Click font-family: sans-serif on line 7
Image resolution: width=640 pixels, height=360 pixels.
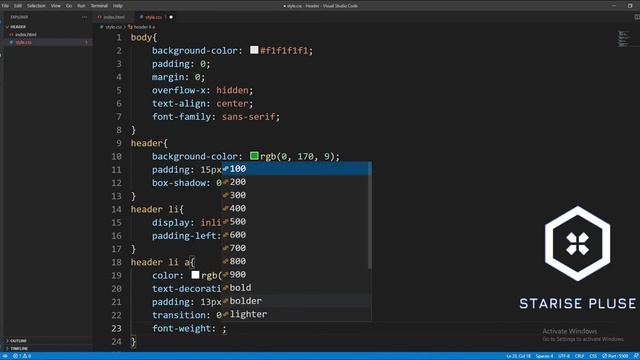click(x=216, y=117)
